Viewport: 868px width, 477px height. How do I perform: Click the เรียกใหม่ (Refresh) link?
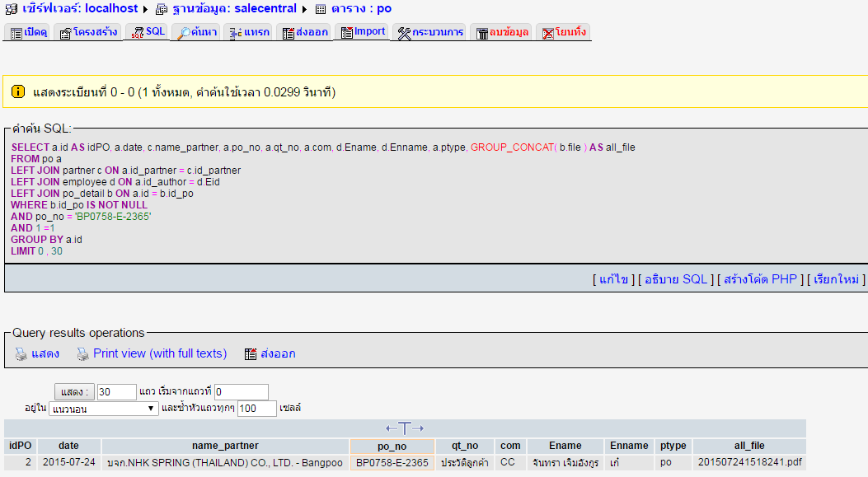pos(836,279)
